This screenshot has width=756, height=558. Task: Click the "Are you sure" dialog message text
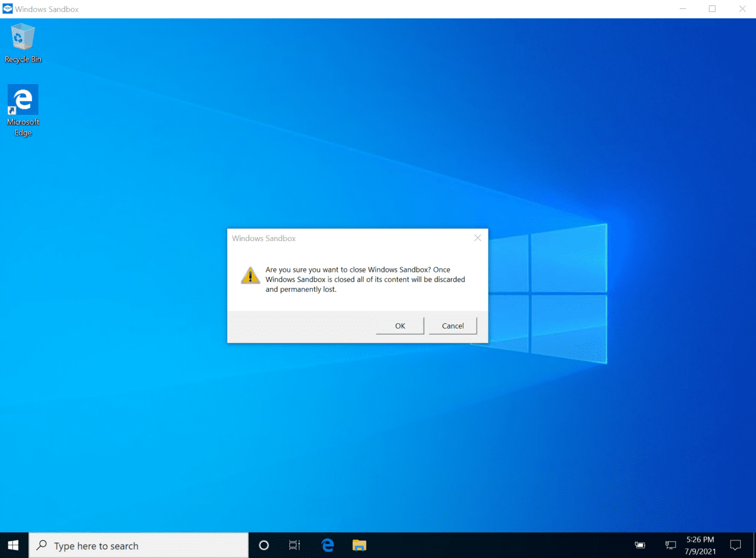click(365, 280)
